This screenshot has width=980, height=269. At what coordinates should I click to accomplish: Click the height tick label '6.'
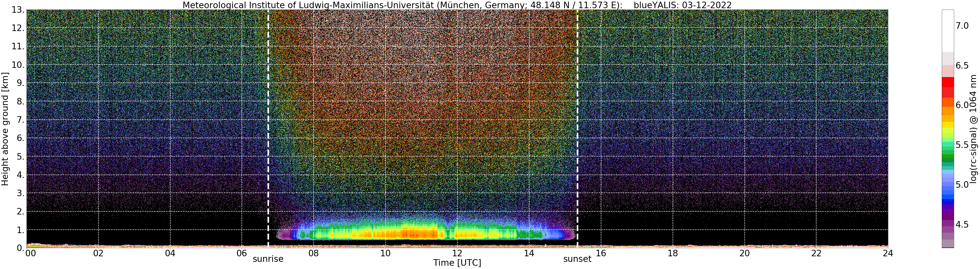(x=20, y=138)
